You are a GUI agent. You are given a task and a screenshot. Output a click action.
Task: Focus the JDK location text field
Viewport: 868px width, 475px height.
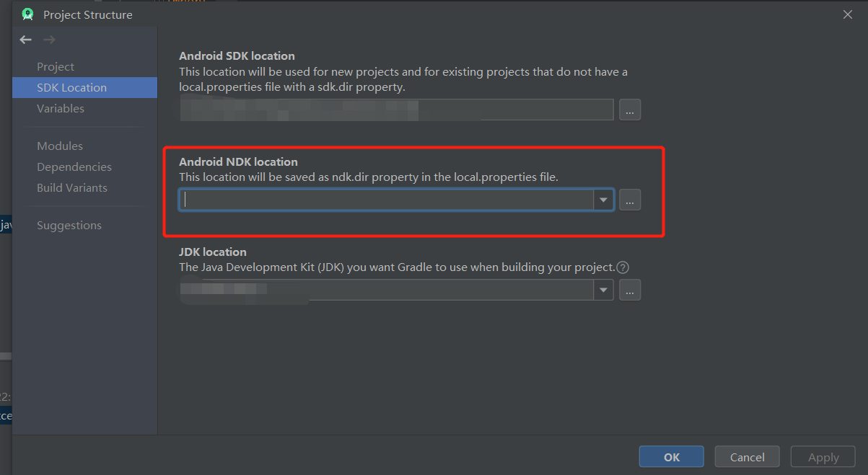(387, 290)
